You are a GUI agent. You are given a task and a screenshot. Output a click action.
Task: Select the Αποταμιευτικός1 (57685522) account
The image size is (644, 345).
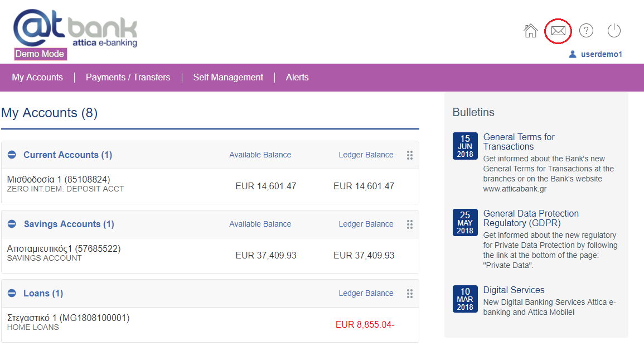64,249
